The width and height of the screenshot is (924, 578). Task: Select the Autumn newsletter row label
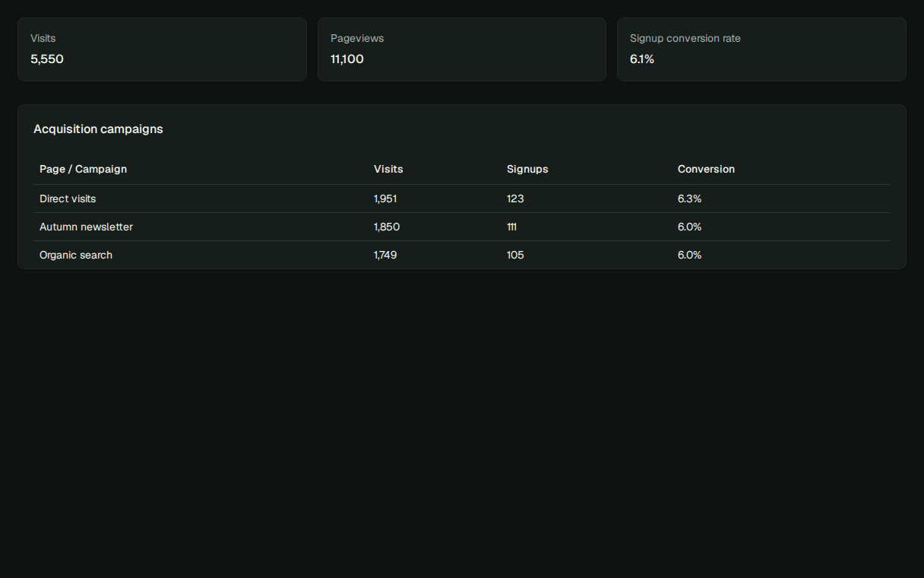[86, 227]
